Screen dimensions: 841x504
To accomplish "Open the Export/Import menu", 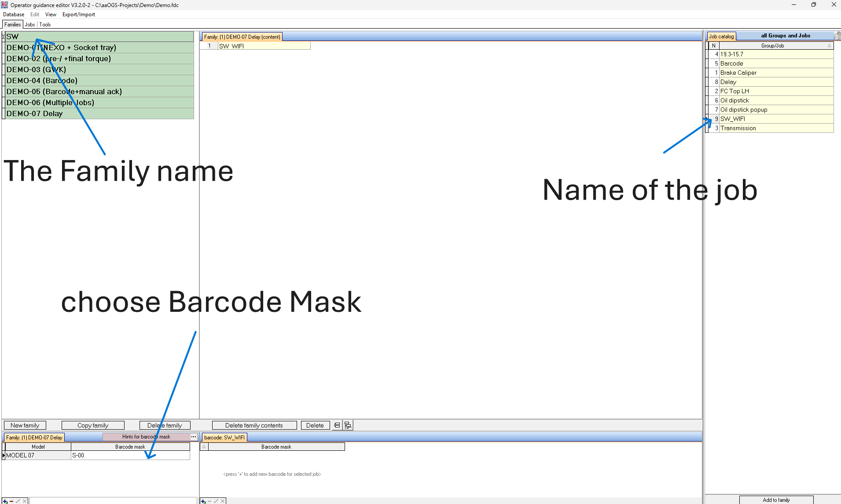I will [78, 15].
